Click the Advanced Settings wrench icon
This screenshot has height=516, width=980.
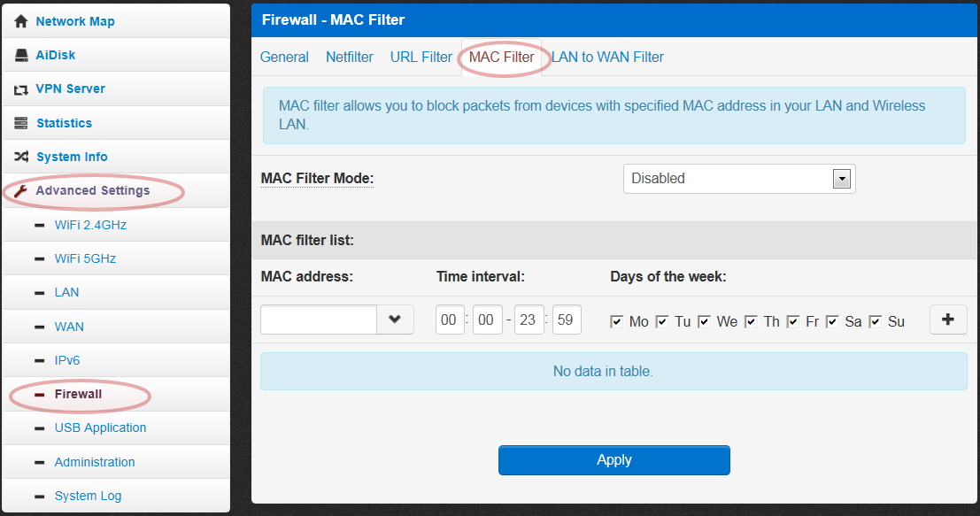[x=20, y=190]
